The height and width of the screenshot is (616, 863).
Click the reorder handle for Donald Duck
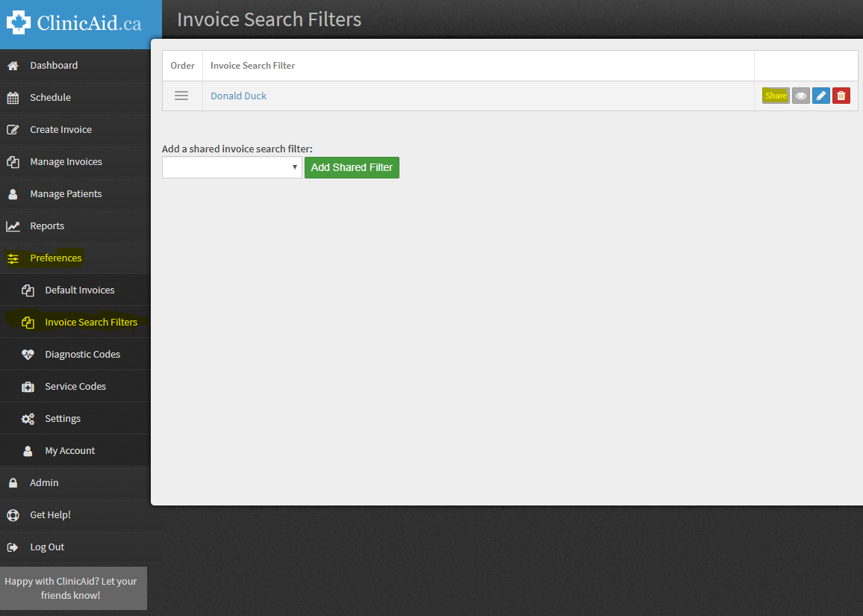click(x=181, y=96)
